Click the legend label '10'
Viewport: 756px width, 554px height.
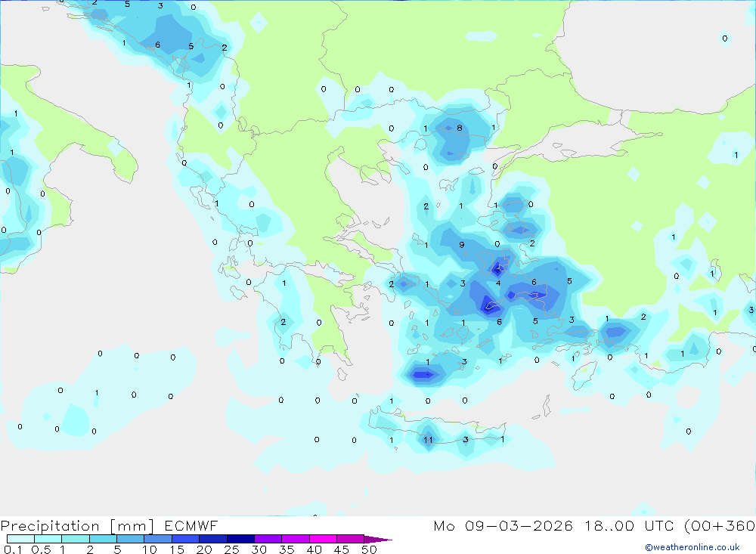[x=150, y=549]
